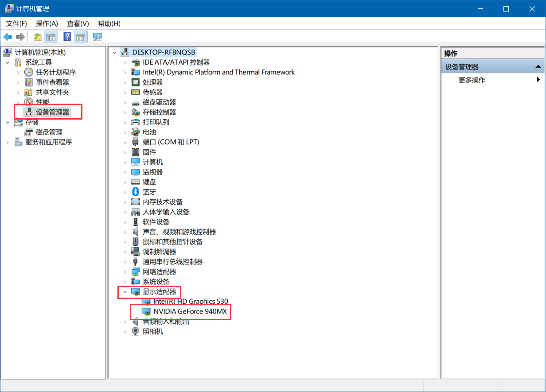Open the 操作(A) menu
This screenshot has width=546, height=392.
coord(47,23)
